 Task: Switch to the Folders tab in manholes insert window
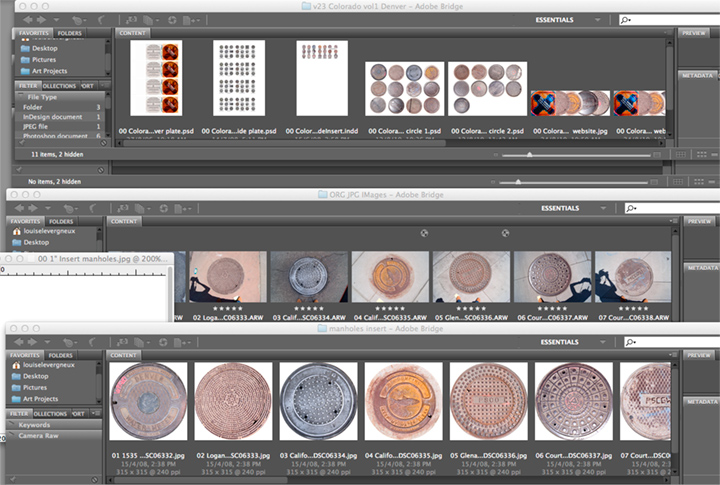(61, 355)
